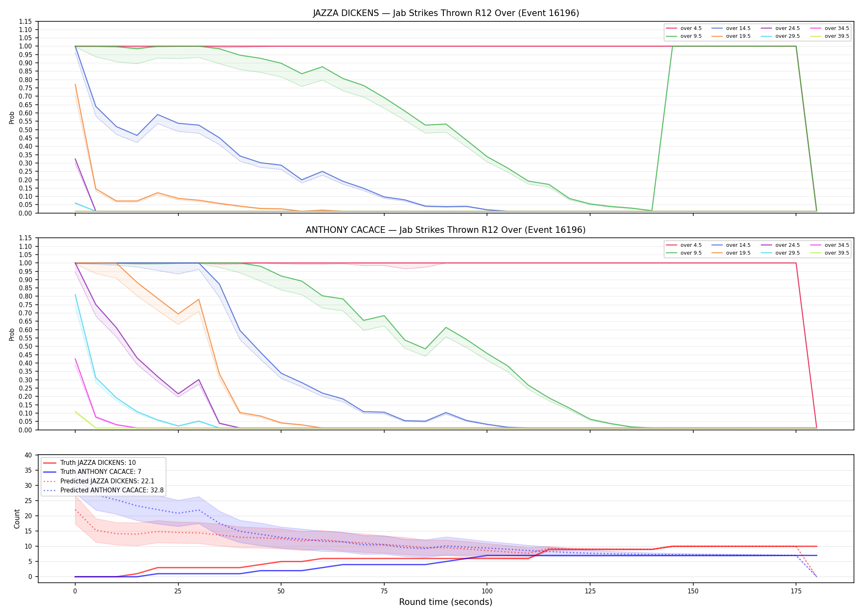Select 'over 4.5' in Jazza Dickens legend

click(x=683, y=28)
